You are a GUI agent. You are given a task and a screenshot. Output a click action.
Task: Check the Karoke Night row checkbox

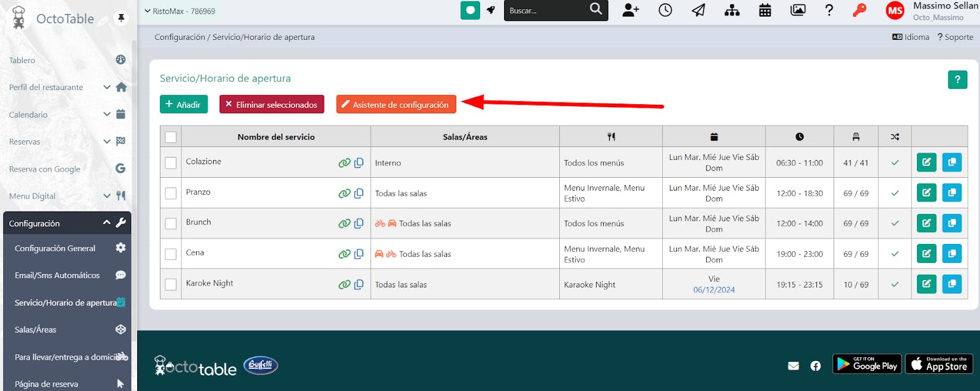(x=171, y=284)
